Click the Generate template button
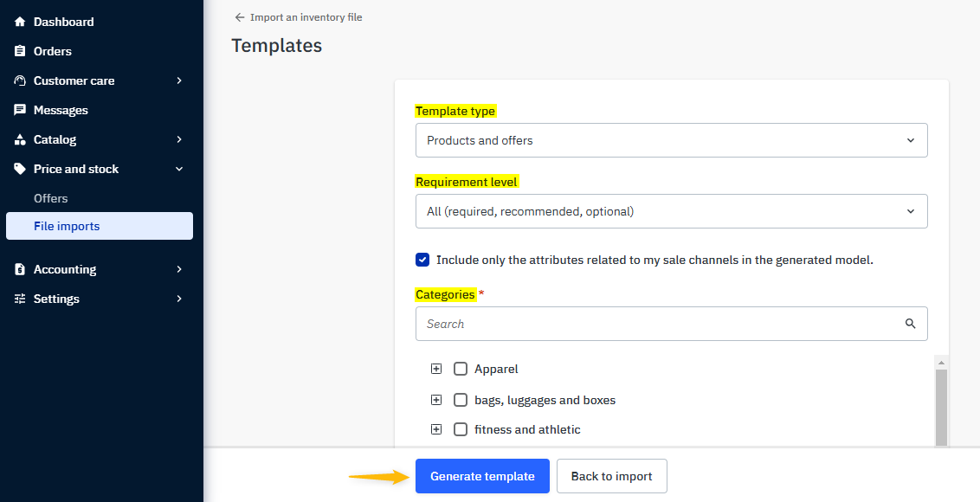This screenshot has height=502, width=980. tap(482, 476)
